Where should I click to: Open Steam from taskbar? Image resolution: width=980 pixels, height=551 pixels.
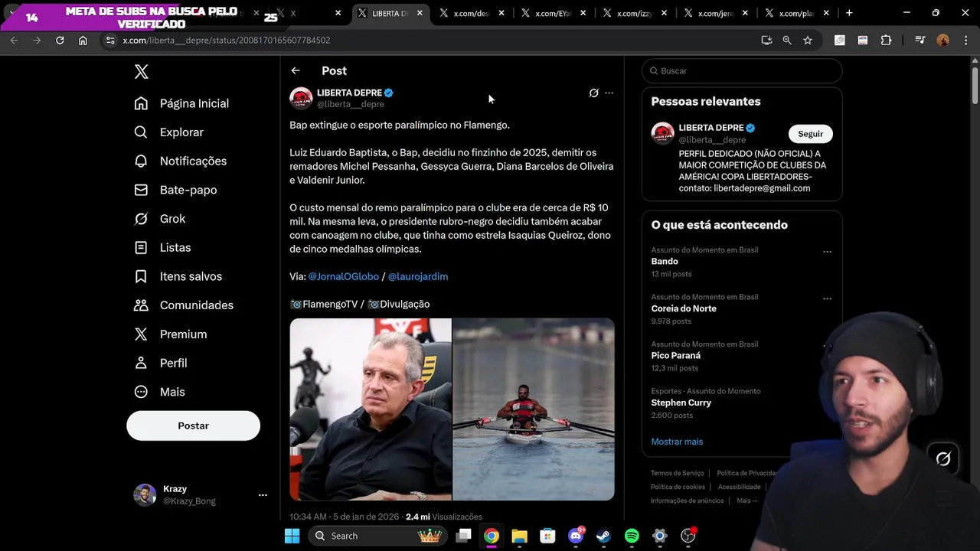(x=603, y=536)
